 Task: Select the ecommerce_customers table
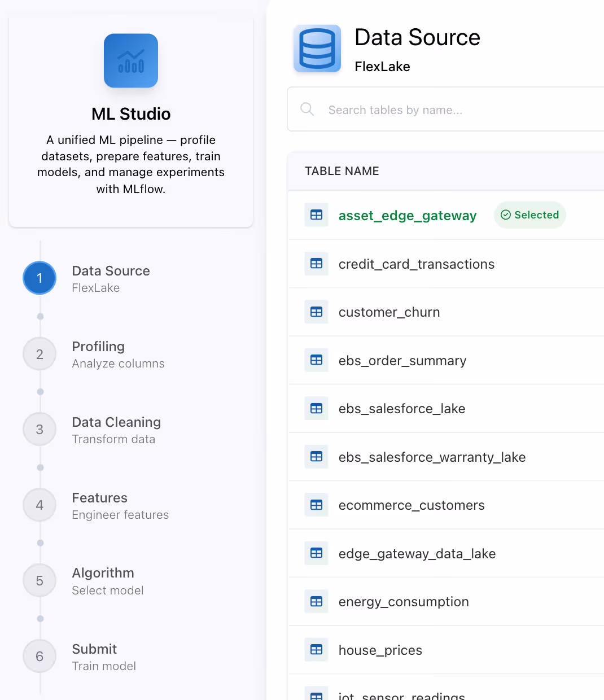click(x=412, y=505)
